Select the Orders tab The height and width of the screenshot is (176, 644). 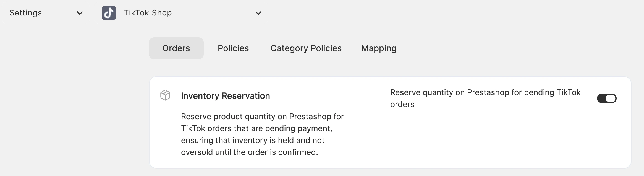click(x=176, y=48)
